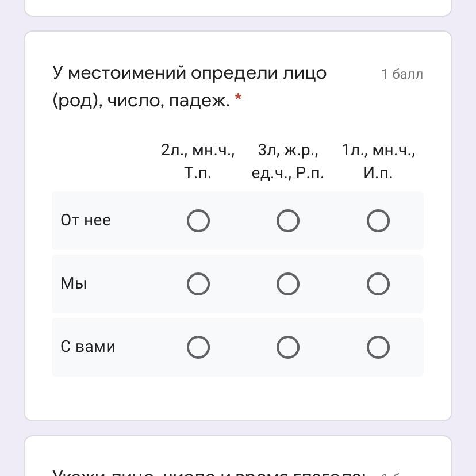Click the '1 балл' points label

[x=402, y=74]
